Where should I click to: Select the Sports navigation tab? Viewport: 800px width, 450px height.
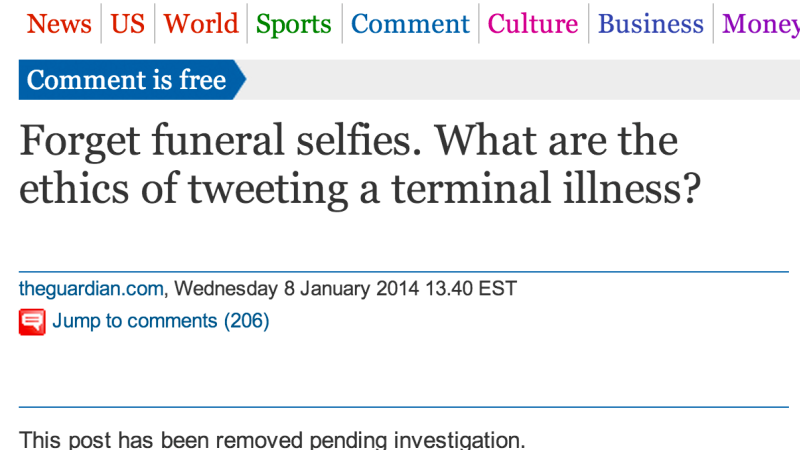click(x=294, y=23)
